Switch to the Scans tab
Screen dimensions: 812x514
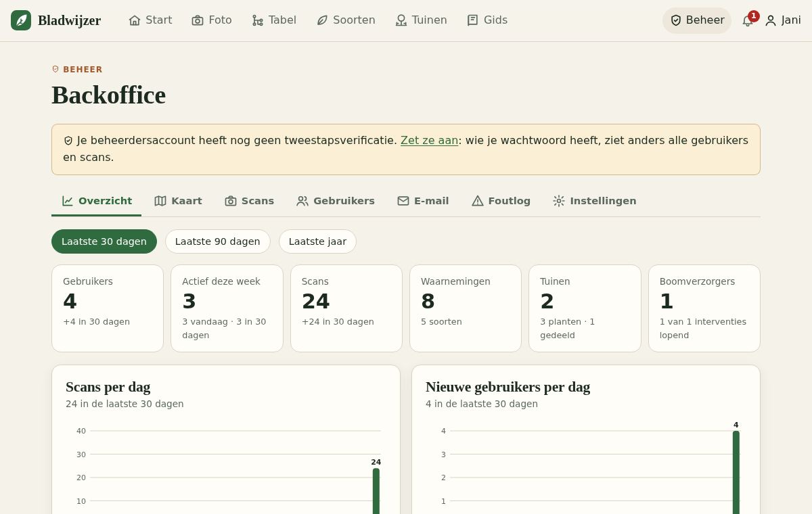point(249,201)
